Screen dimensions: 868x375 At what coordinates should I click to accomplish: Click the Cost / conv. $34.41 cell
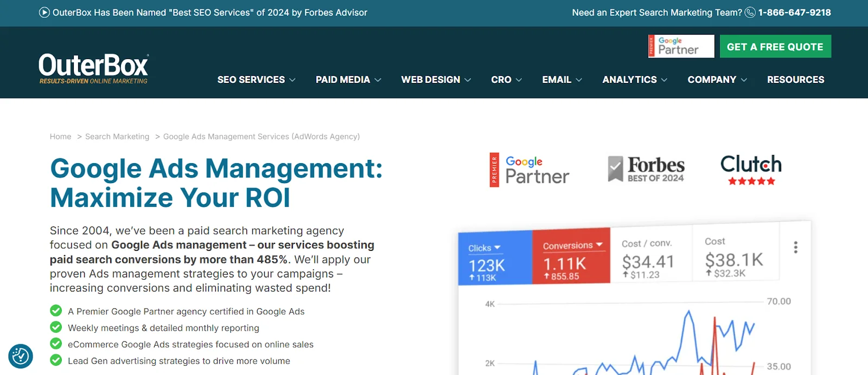pyautogui.click(x=651, y=255)
